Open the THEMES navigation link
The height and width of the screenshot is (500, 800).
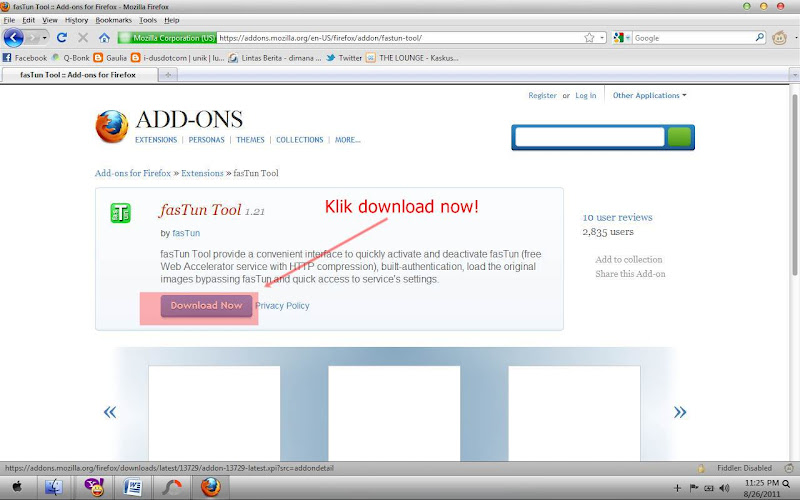click(x=250, y=140)
